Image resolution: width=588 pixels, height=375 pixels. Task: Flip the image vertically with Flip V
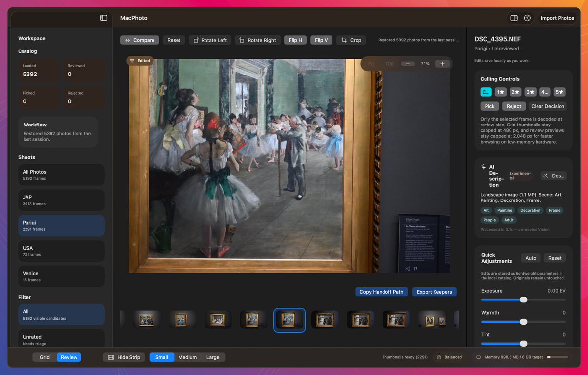[321, 40]
